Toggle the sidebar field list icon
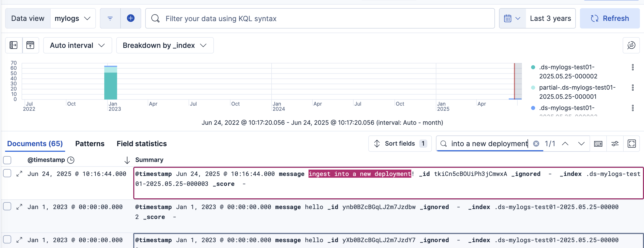 13,45
